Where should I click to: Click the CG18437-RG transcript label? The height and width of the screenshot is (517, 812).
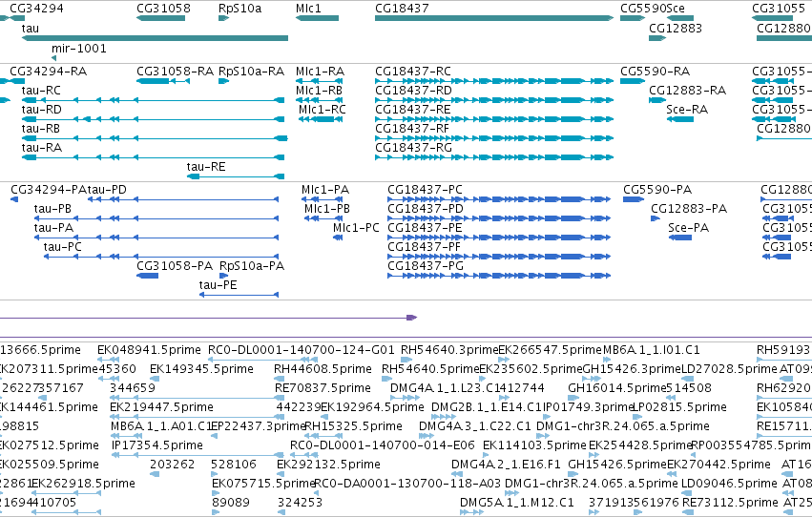413,148
